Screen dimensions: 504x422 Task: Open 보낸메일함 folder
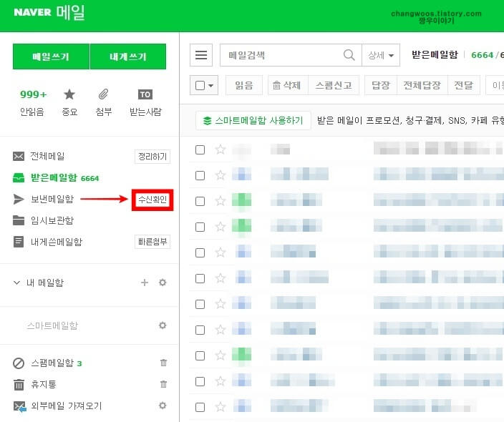click(x=52, y=199)
